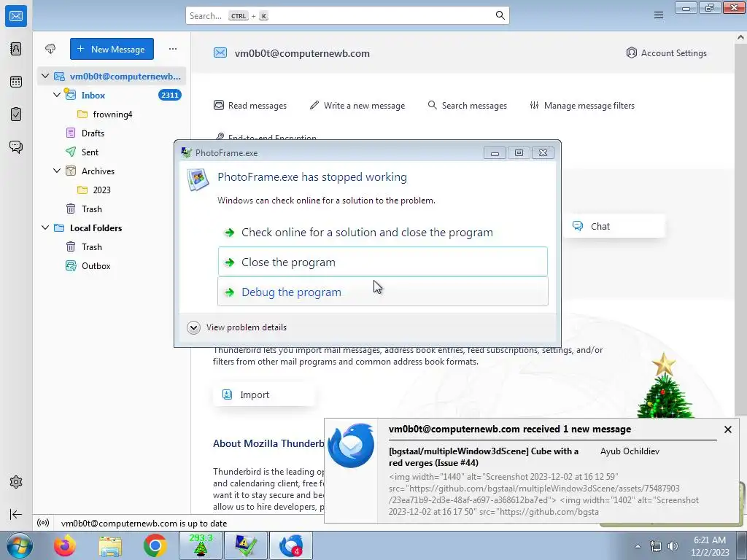This screenshot has width=747, height=560.
Task: Open Account Settings
Action: coord(666,52)
